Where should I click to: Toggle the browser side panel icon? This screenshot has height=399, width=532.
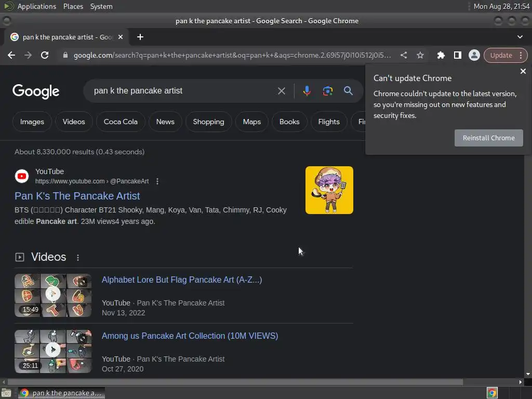point(457,55)
